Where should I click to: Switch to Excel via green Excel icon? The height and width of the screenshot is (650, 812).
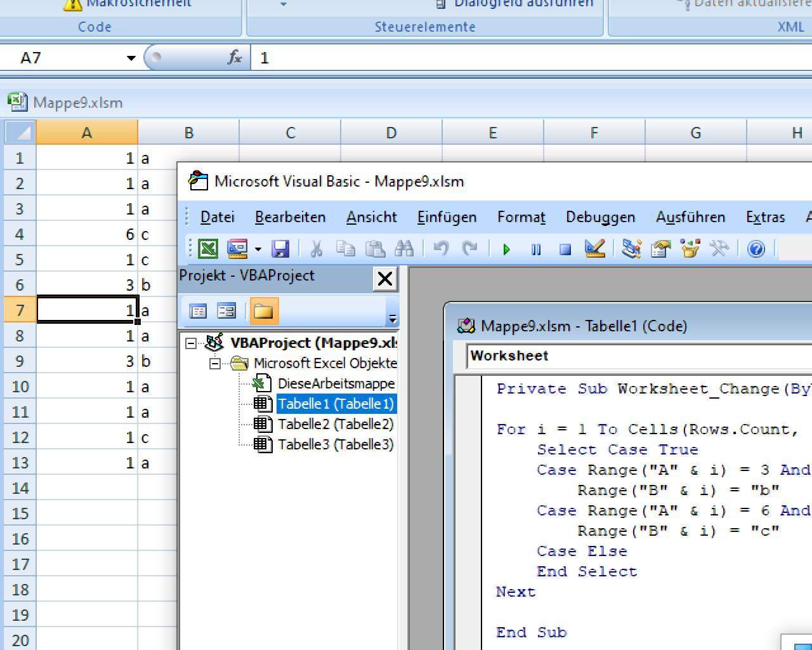pyautogui.click(x=208, y=249)
